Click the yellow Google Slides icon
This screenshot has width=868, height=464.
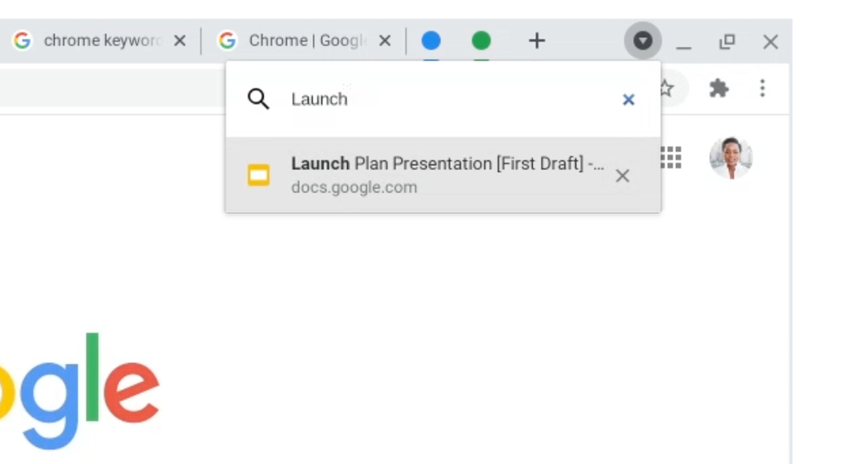coord(259,176)
